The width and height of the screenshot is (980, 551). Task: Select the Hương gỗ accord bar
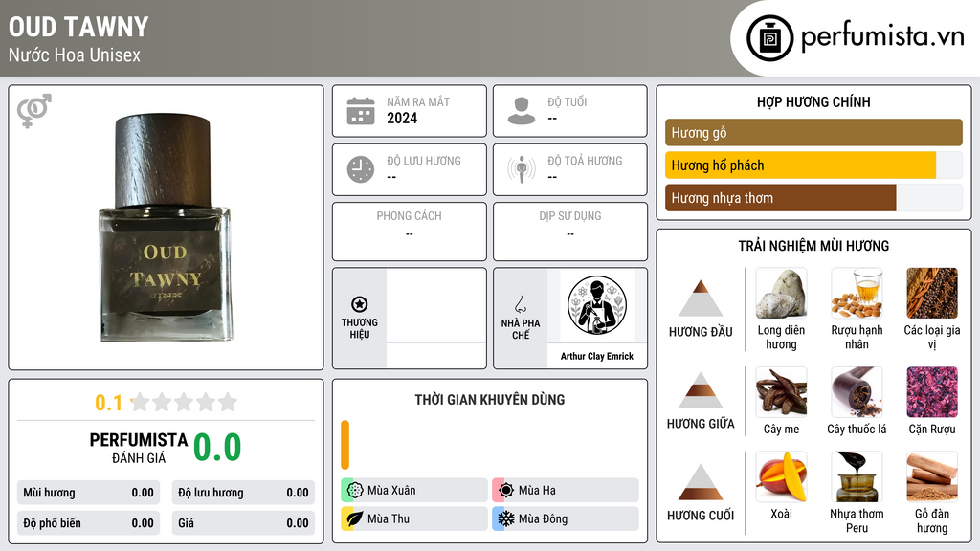[x=813, y=132]
